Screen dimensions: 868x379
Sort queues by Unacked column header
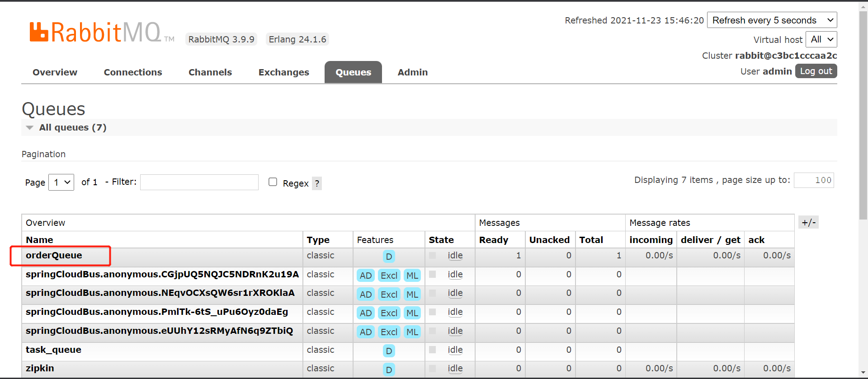tap(549, 240)
